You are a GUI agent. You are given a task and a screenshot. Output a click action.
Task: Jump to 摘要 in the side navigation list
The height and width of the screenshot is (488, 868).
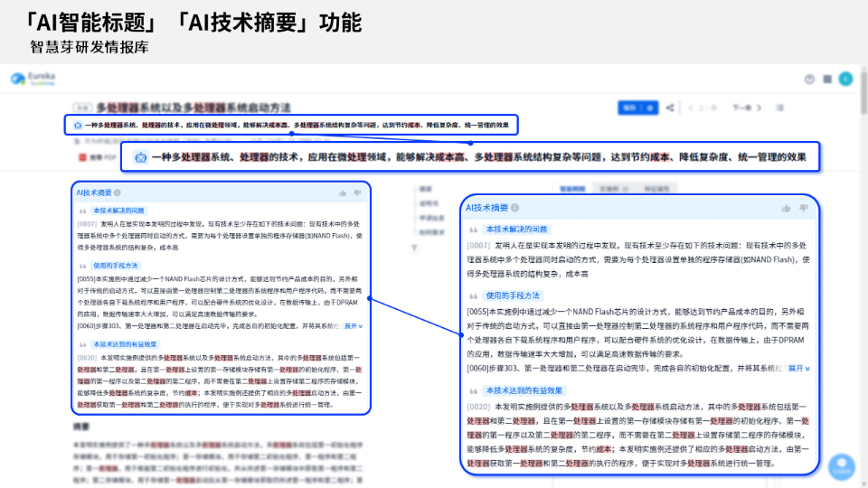[x=425, y=189]
